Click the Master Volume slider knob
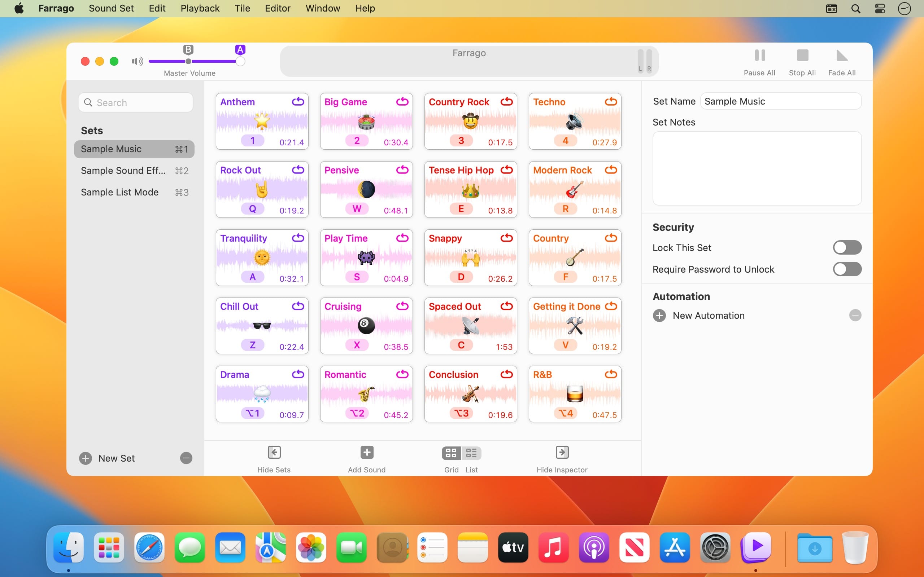924x577 pixels. coord(240,61)
